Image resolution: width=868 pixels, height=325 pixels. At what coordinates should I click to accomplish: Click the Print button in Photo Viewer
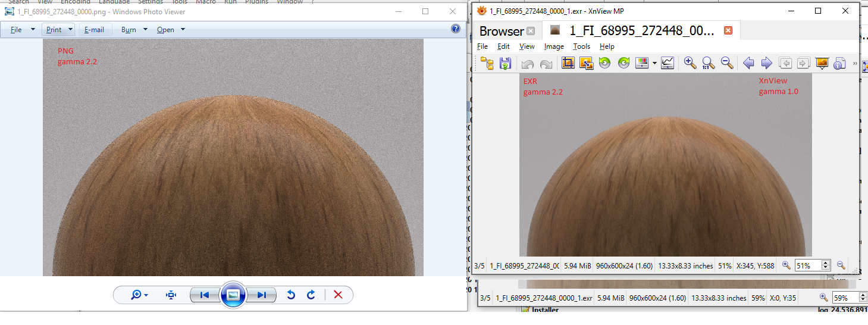pos(54,30)
